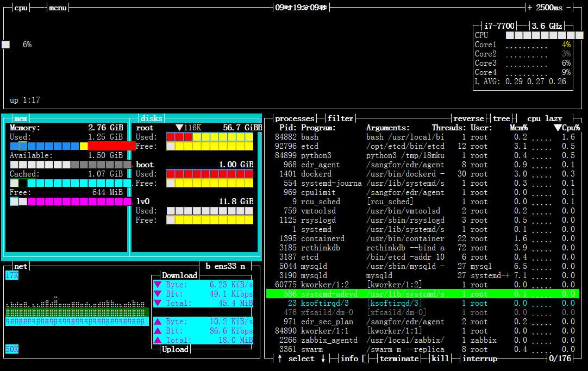Click the download Total 45.4 MiB value
Screen dimensions: 588x371
click(236, 303)
